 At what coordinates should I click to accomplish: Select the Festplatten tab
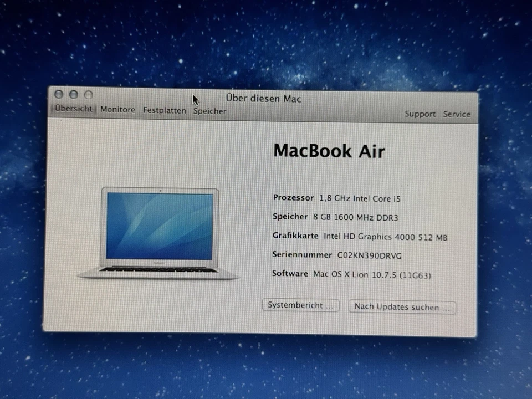pyautogui.click(x=164, y=110)
